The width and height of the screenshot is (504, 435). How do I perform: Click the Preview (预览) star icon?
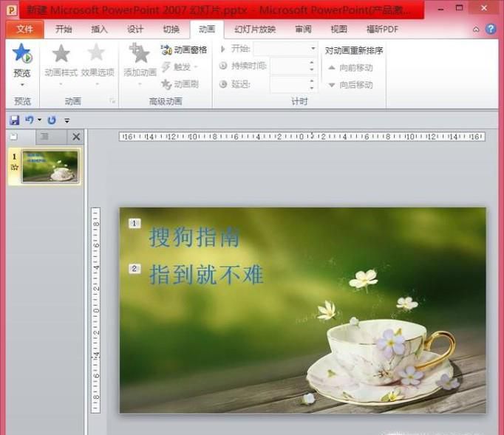[22, 53]
